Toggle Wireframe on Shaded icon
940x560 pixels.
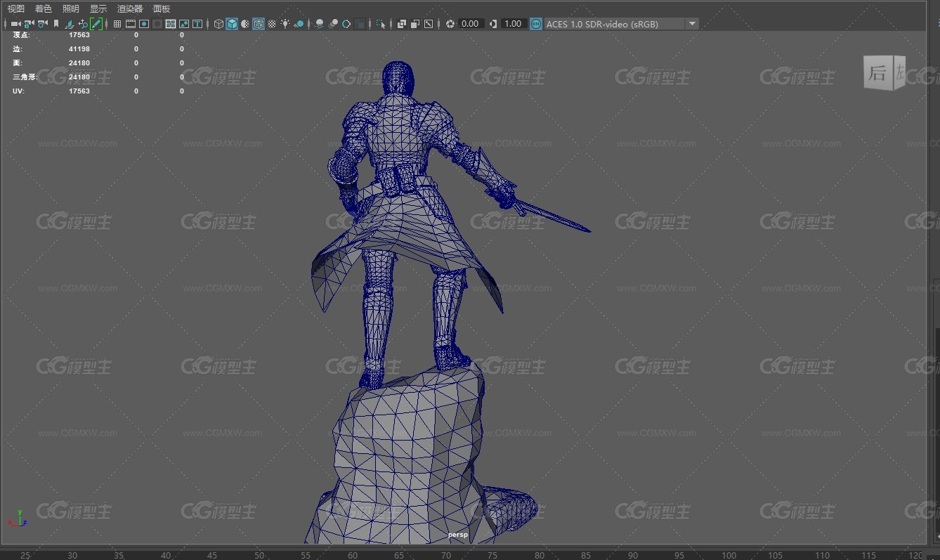pyautogui.click(x=259, y=24)
